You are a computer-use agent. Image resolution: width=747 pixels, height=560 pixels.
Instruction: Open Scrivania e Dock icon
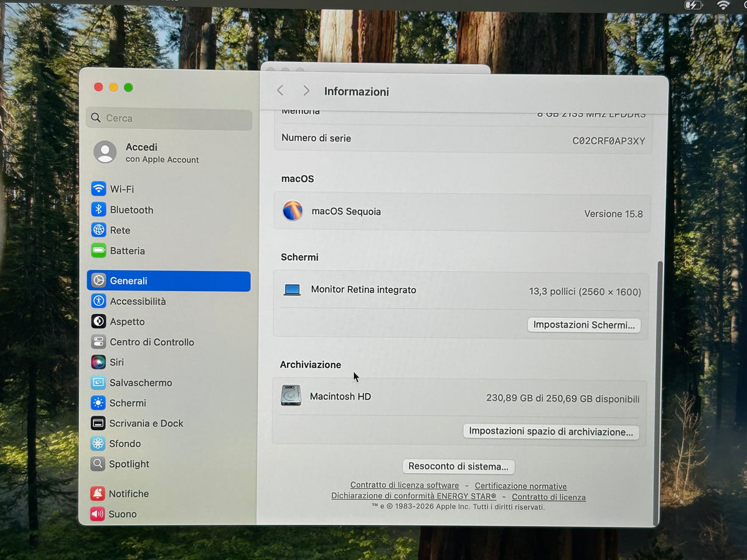(98, 423)
